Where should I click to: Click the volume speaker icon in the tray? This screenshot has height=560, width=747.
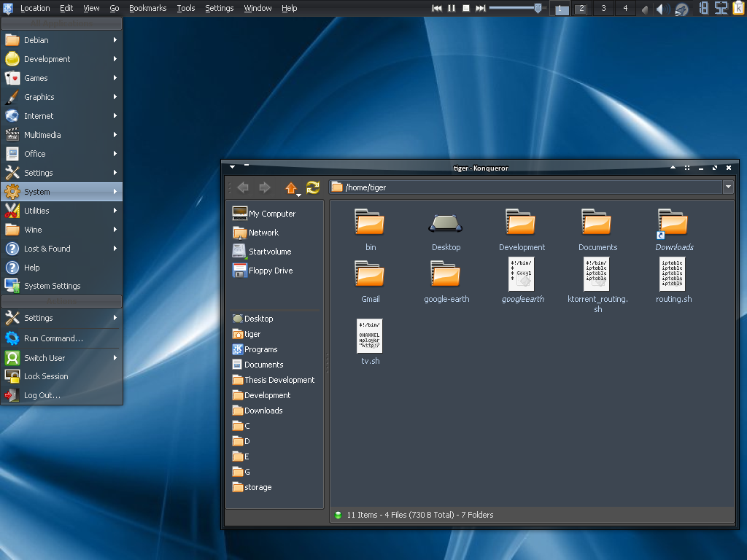coord(661,9)
